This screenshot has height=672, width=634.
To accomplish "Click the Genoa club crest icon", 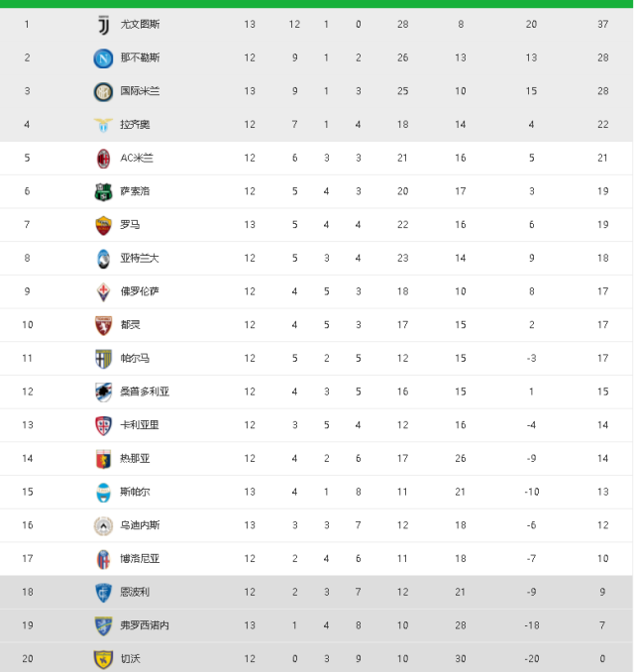I will pos(103,459).
